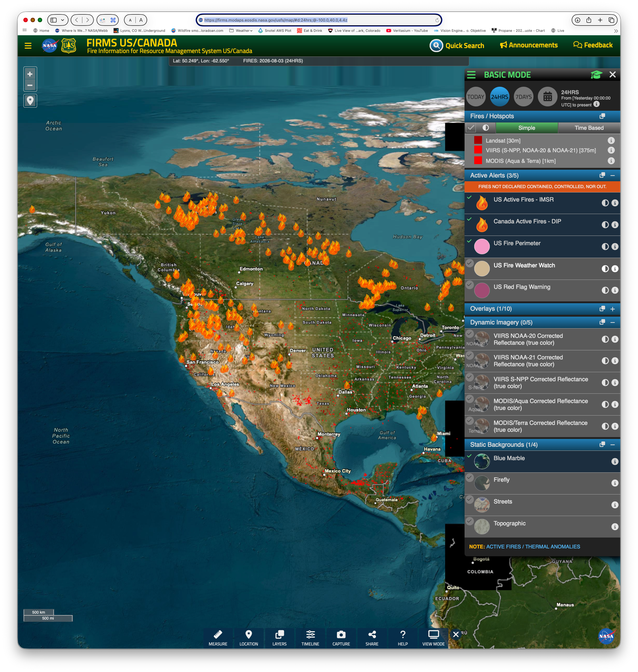This screenshot has width=638, height=672.
Task: Switch to Time Based fire display tab
Action: point(589,128)
